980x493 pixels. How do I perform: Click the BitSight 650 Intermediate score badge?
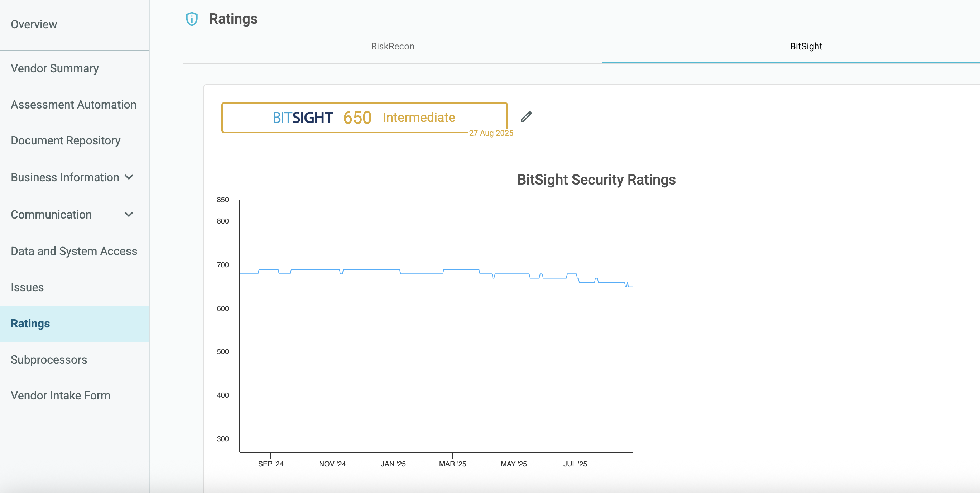click(365, 118)
